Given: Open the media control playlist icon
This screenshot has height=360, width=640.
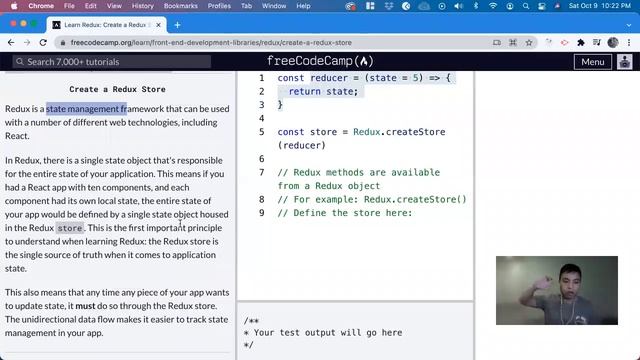Looking at the screenshot, I should [x=597, y=42].
